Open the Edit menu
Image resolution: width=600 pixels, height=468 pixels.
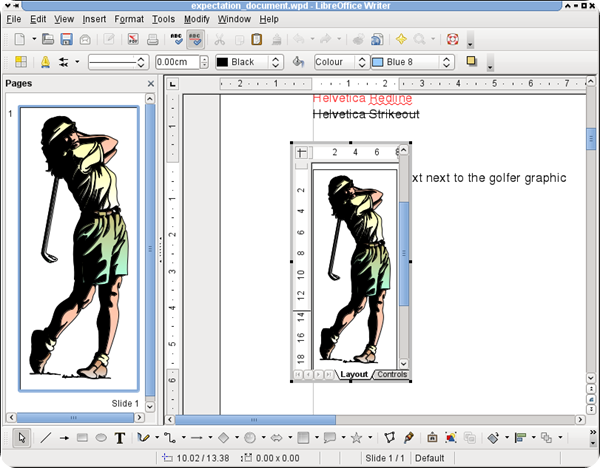[x=38, y=19]
